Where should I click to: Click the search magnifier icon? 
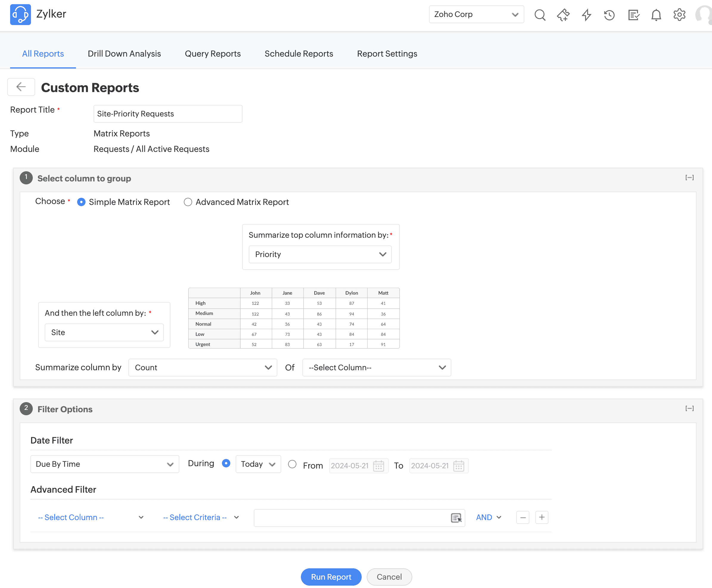tap(540, 15)
